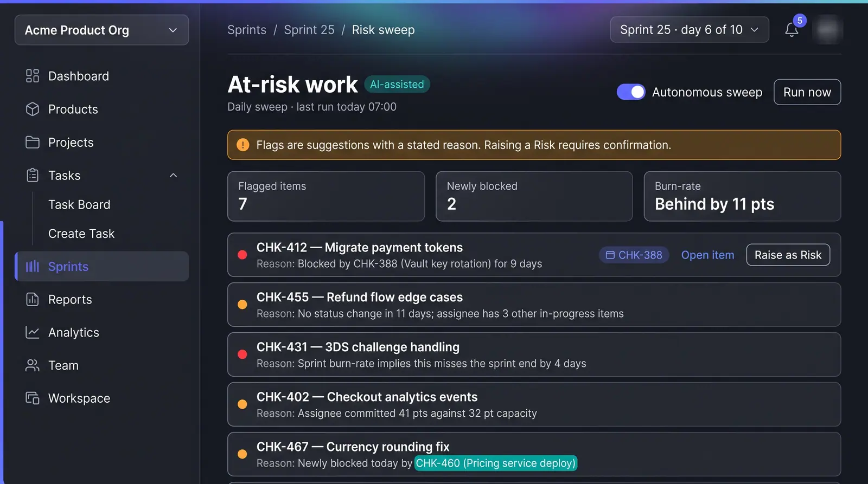Image resolution: width=868 pixels, height=484 pixels.
Task: Click the AI-assisted badge
Action: click(x=397, y=84)
